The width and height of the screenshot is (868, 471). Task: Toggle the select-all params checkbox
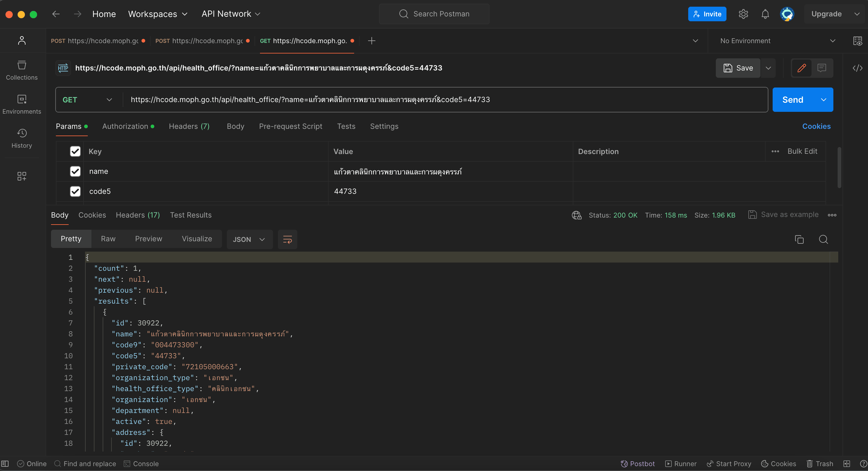pos(75,151)
